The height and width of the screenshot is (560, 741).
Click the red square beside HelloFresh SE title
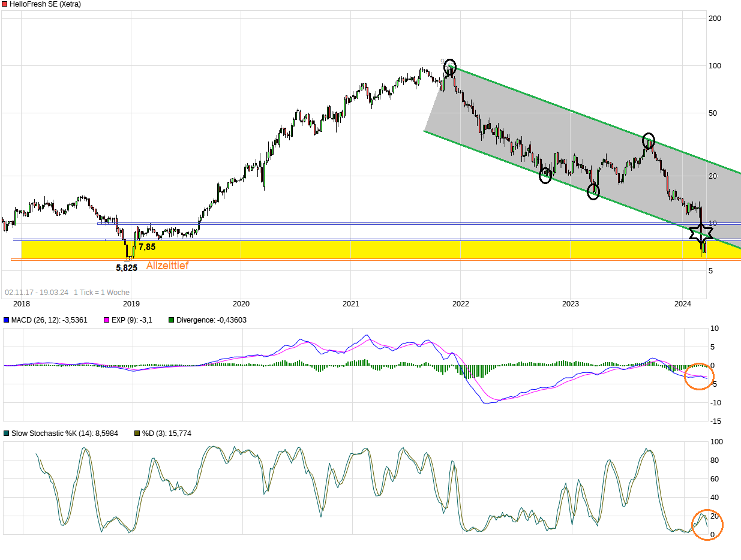5,4
